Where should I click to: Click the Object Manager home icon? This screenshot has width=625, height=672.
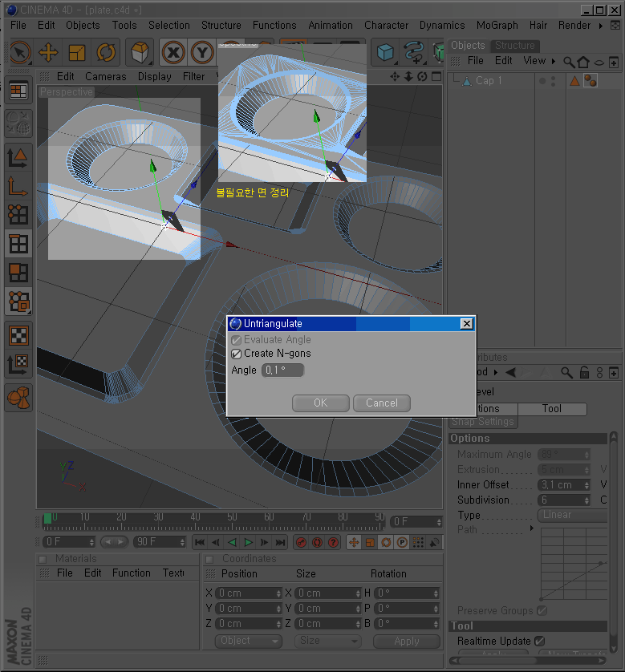click(583, 62)
